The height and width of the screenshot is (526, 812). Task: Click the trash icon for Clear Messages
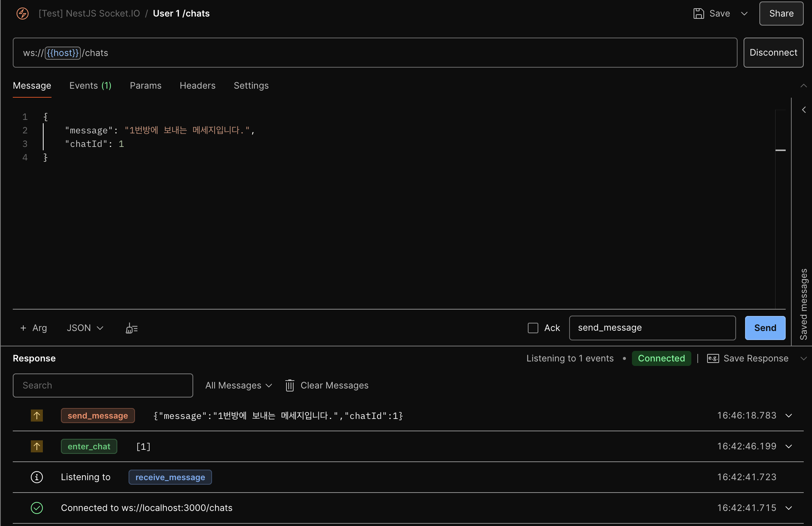pyautogui.click(x=289, y=385)
